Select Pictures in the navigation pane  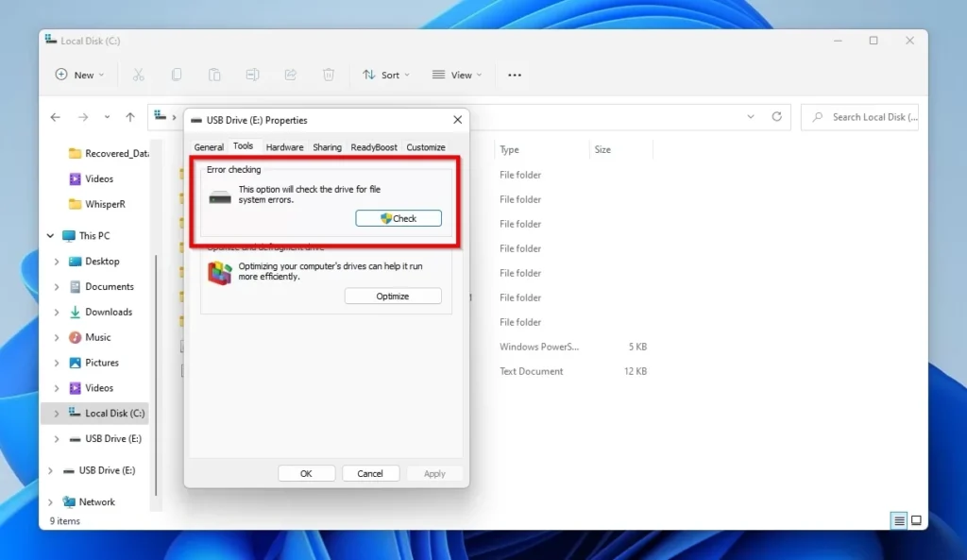[102, 363]
